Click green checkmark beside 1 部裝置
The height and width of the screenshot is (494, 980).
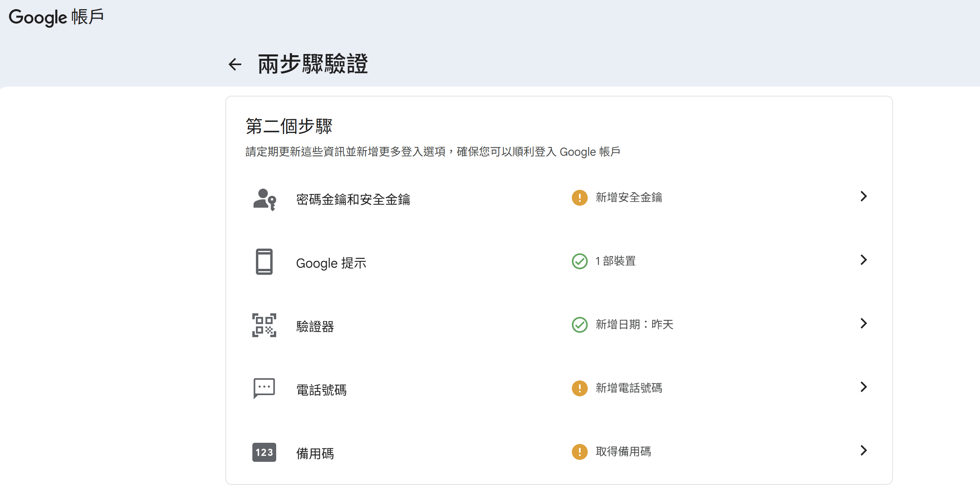[579, 261]
